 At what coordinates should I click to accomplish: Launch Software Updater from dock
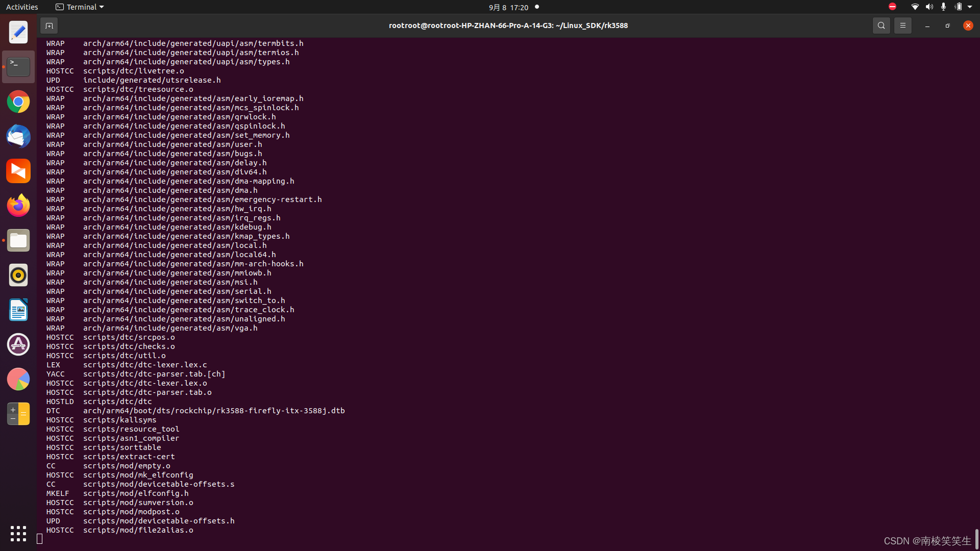pos(18,345)
